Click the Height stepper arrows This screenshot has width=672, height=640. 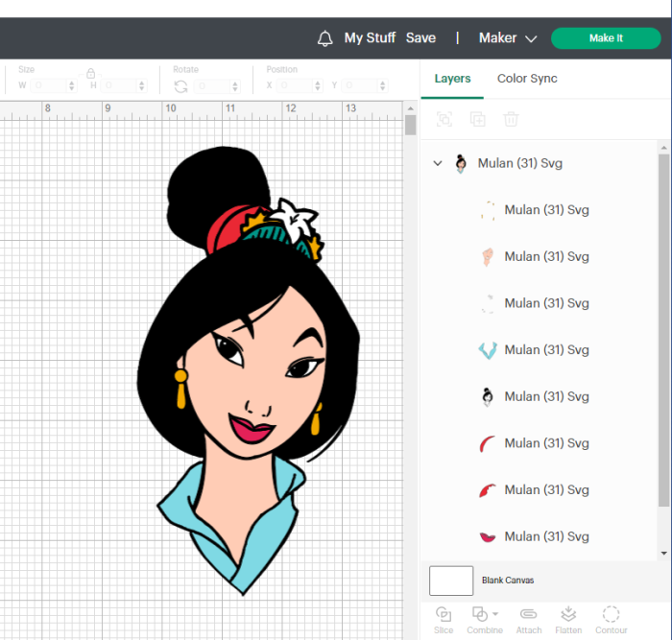142,85
